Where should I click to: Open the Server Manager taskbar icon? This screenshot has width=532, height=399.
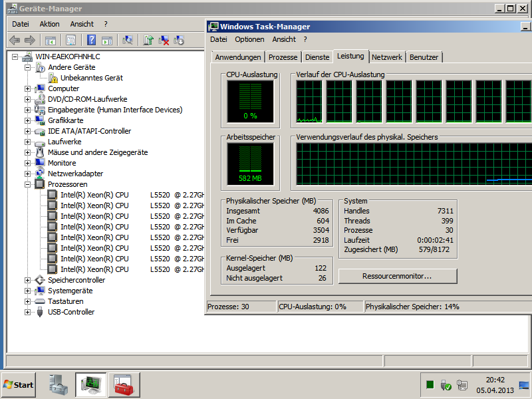[58, 384]
